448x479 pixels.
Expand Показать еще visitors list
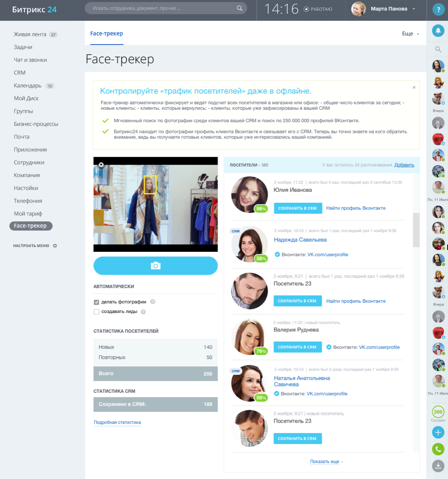[326, 462]
